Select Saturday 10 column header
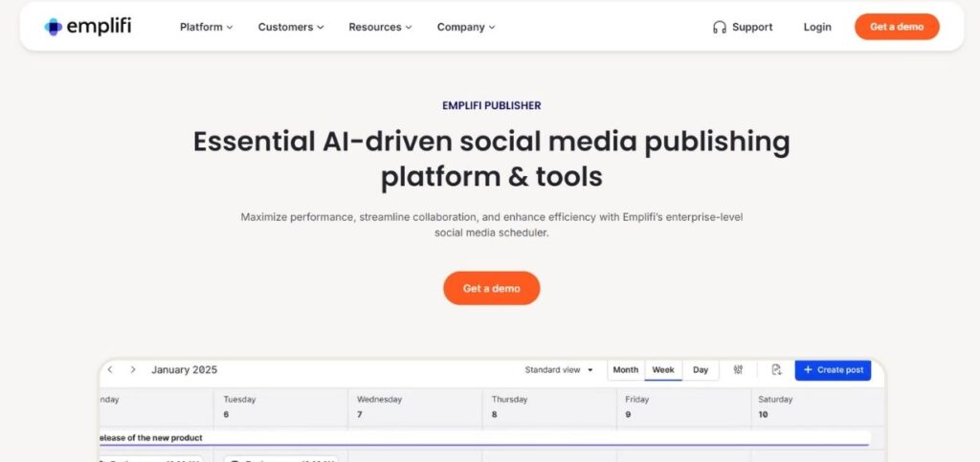 [817, 407]
